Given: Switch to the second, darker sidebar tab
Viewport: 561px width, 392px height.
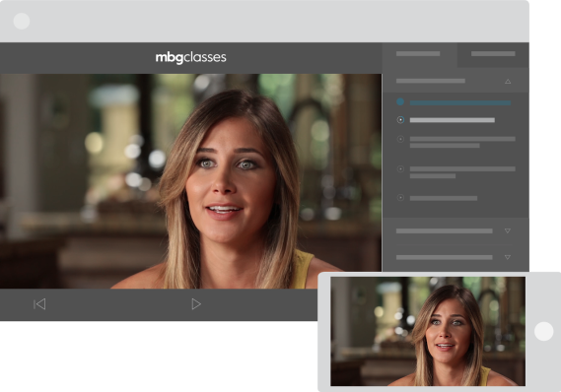Looking at the screenshot, I should tap(493, 54).
